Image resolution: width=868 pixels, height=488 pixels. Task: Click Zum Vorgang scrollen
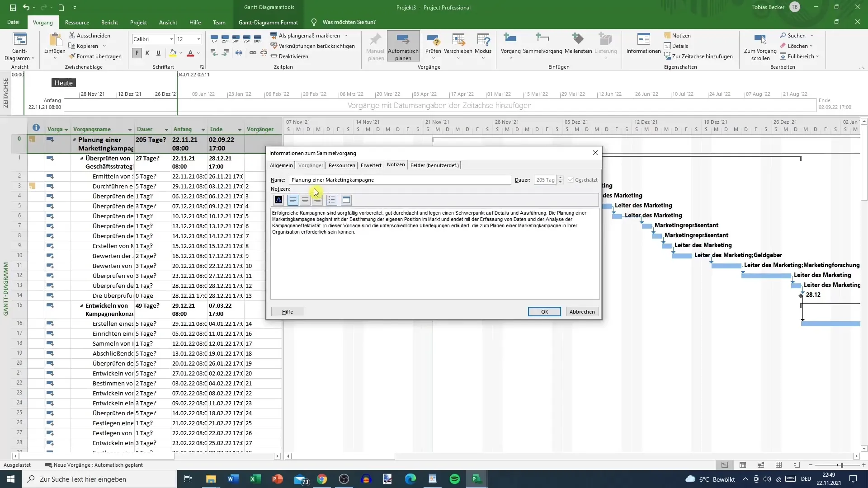(x=760, y=47)
